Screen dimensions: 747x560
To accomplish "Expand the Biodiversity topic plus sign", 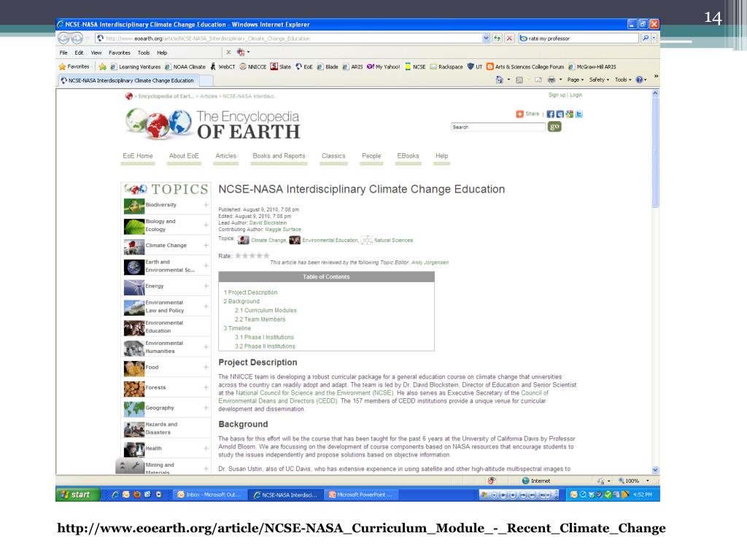I will pos(206,205).
